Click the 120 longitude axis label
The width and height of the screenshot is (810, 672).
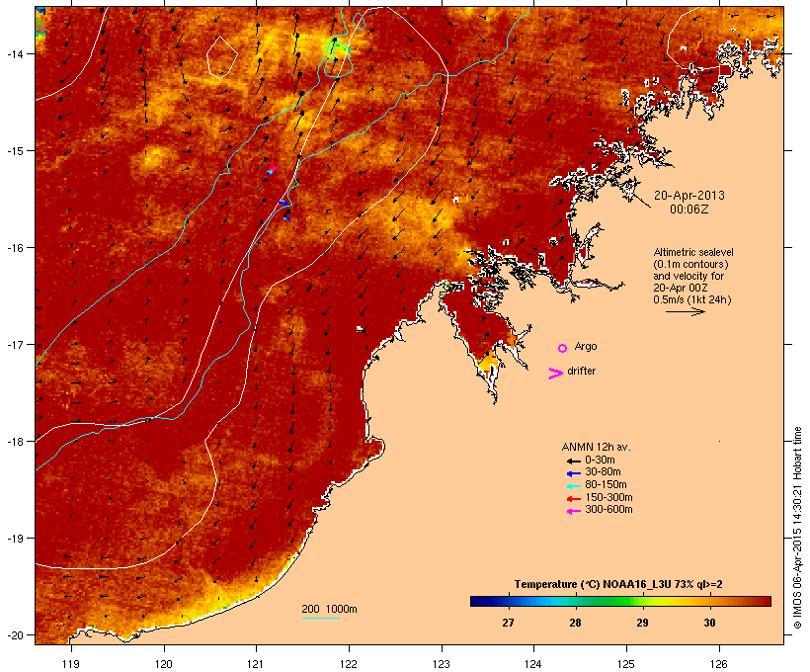[x=164, y=664]
